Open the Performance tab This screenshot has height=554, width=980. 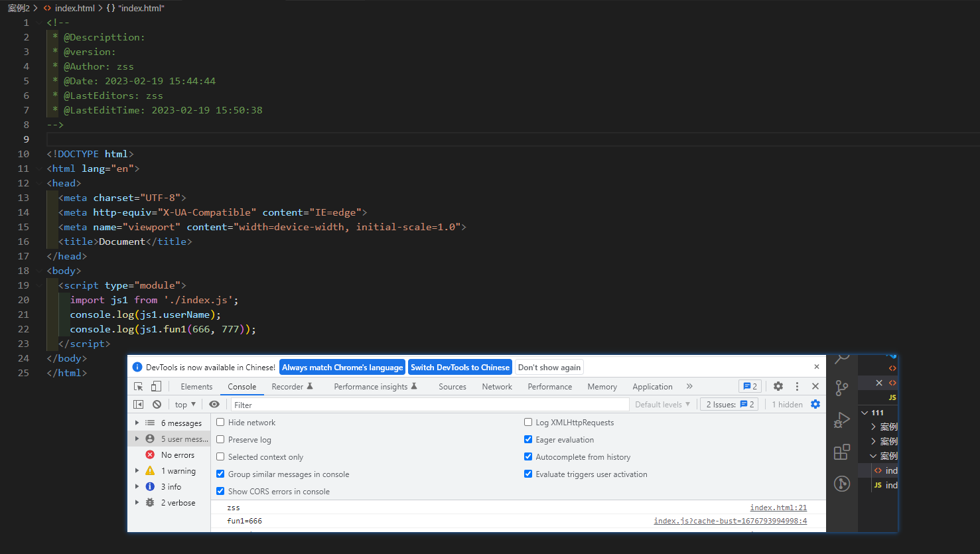coord(550,386)
